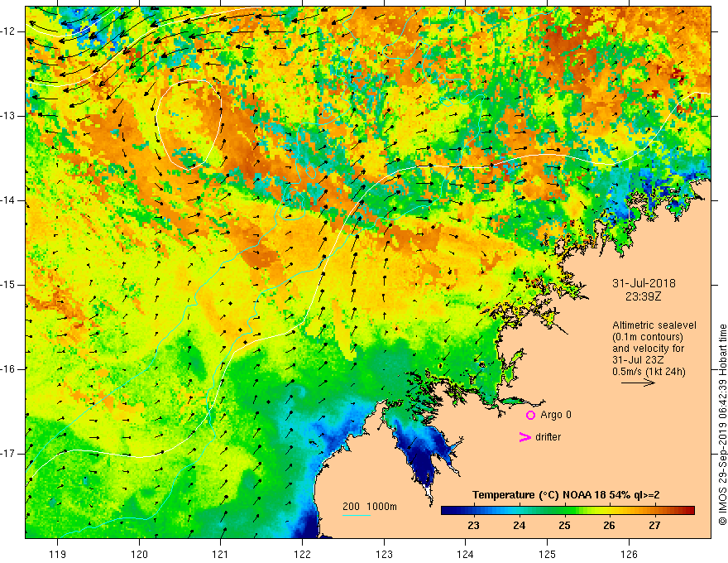Screen dimensions: 728x563
Task: Click longitude label 126 on bottom axis
Action: pos(629,554)
